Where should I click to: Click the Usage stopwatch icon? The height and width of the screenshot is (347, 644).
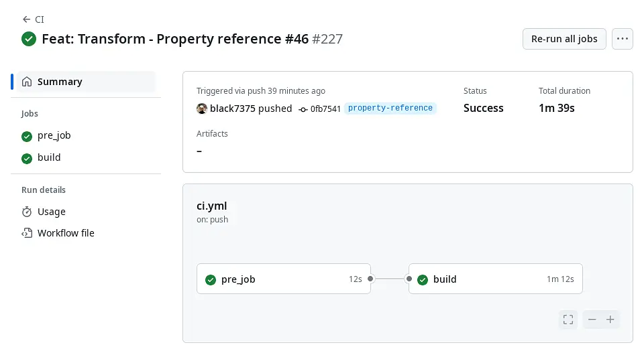[27, 212]
